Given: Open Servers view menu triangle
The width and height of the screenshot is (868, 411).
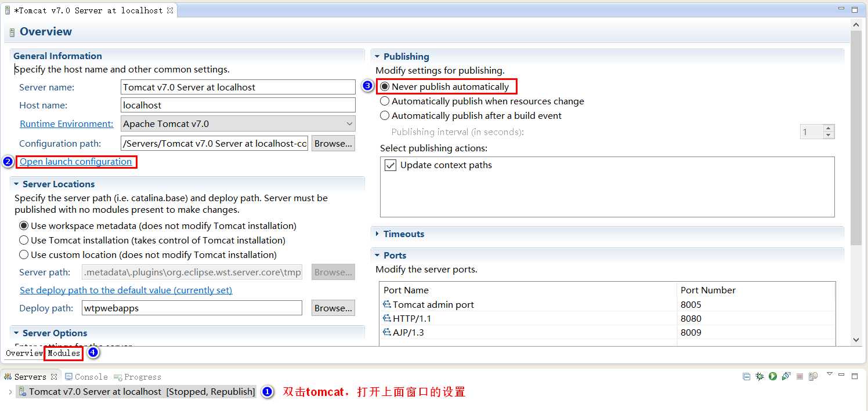Looking at the screenshot, I should coord(830,374).
